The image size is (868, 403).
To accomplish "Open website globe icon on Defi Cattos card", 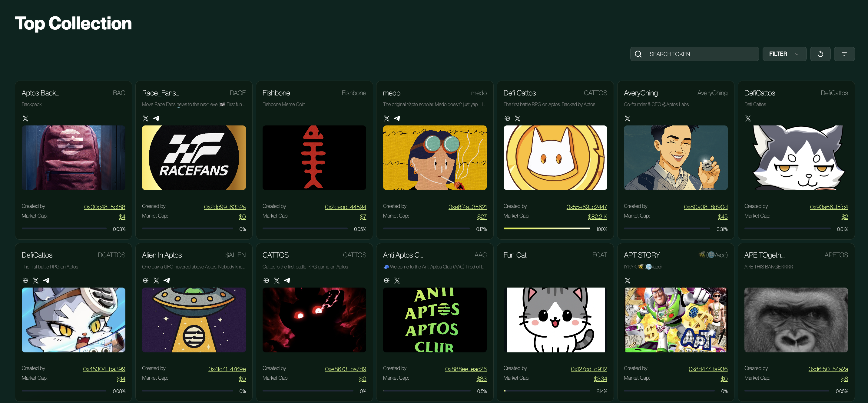I will (x=507, y=118).
